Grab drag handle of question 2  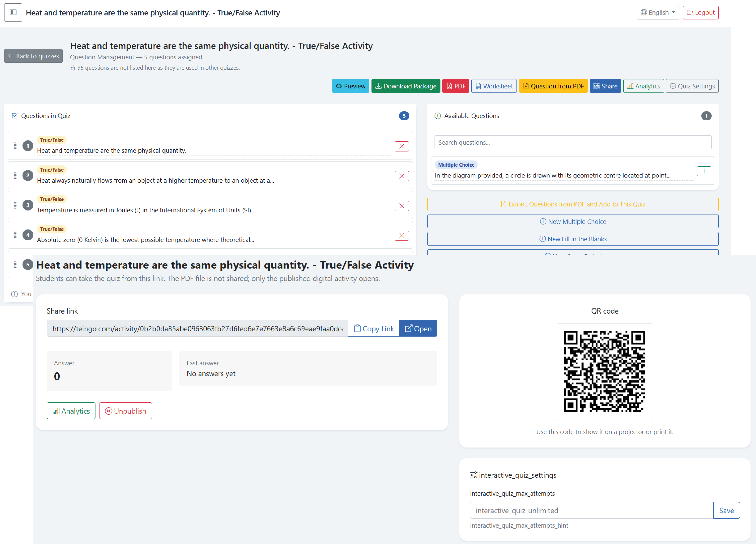(15, 175)
